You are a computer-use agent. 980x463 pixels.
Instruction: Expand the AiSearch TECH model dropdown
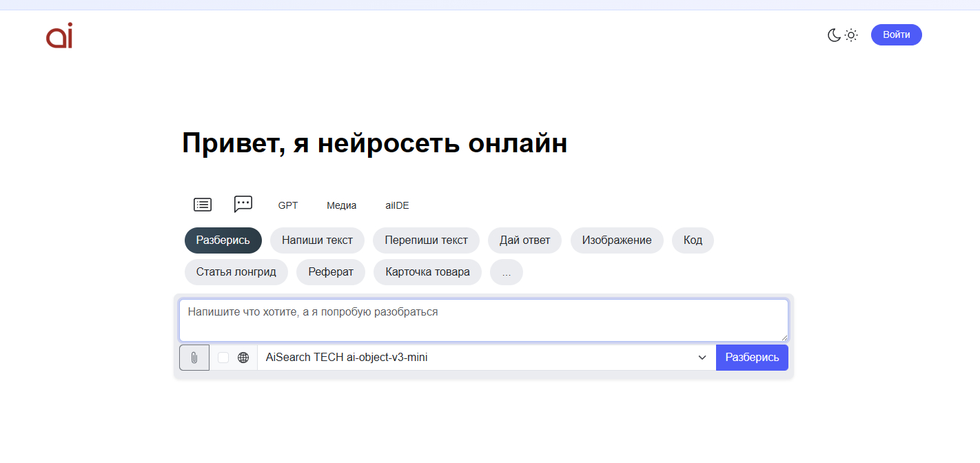coord(487,358)
